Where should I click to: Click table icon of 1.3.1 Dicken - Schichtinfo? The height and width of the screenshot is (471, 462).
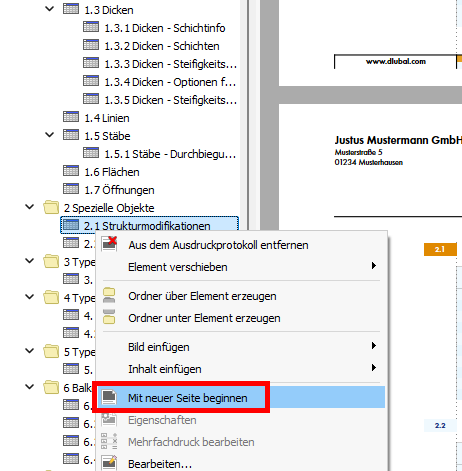[91, 27]
